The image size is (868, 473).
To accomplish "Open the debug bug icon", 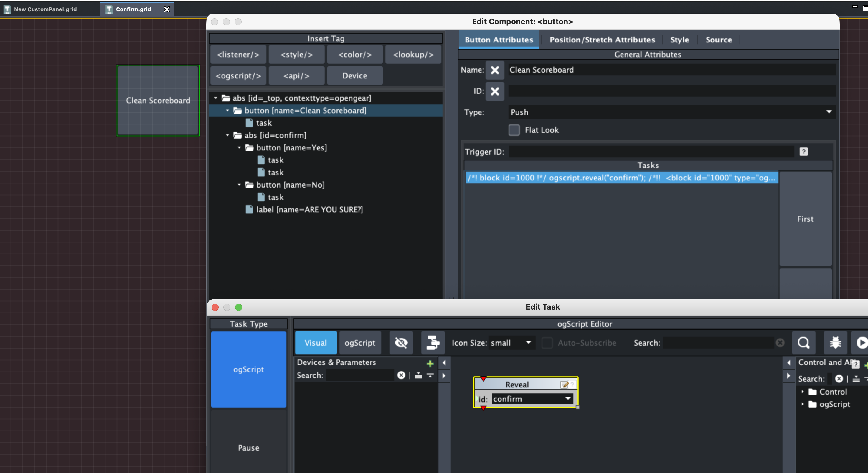I will (x=835, y=343).
